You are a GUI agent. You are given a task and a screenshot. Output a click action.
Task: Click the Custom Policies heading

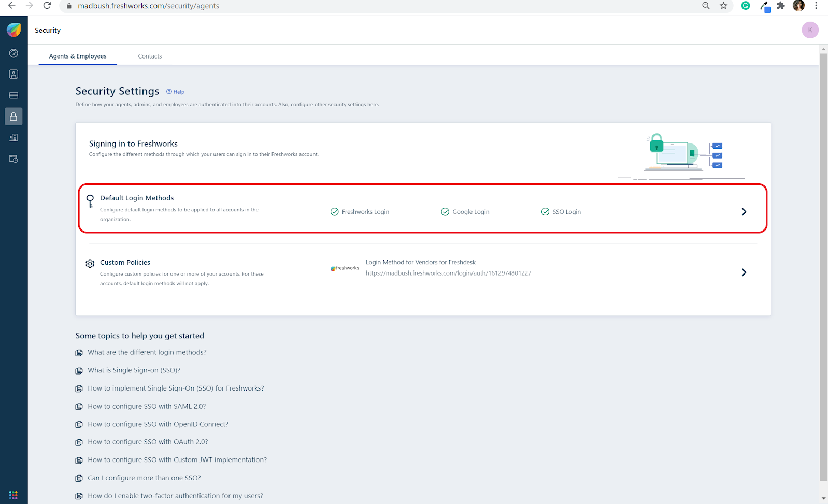click(x=125, y=263)
